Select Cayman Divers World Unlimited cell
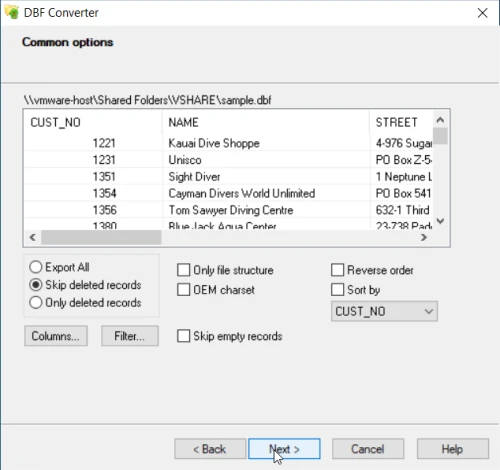Screen dimensions: 500x470 [x=266, y=193]
